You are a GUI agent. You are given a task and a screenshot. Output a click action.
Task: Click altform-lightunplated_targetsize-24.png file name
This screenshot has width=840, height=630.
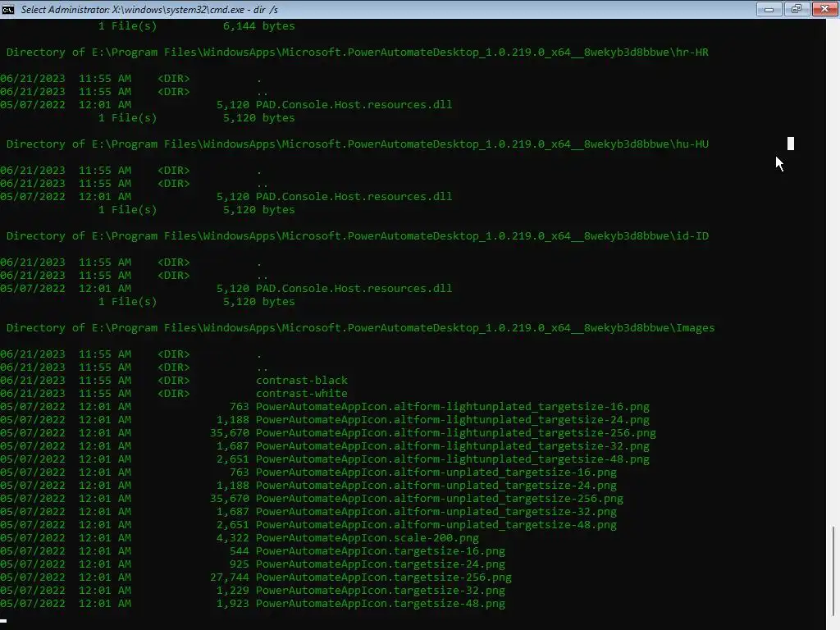tap(453, 419)
